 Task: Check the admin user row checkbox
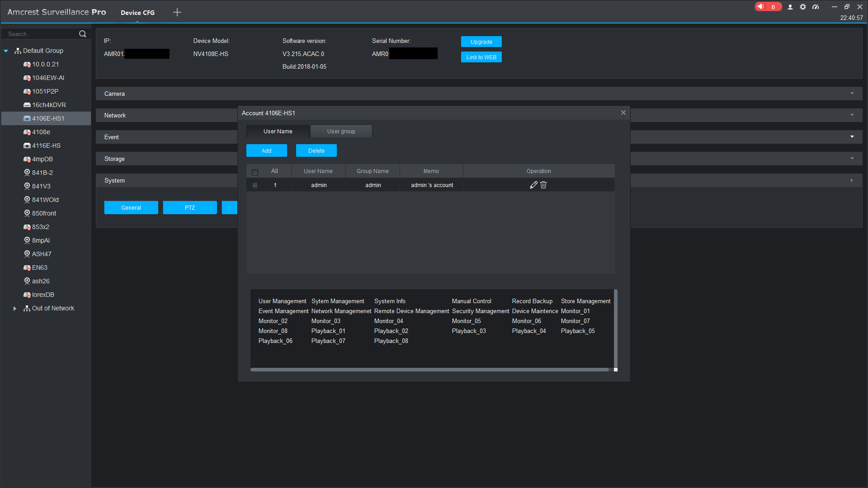[255, 185]
